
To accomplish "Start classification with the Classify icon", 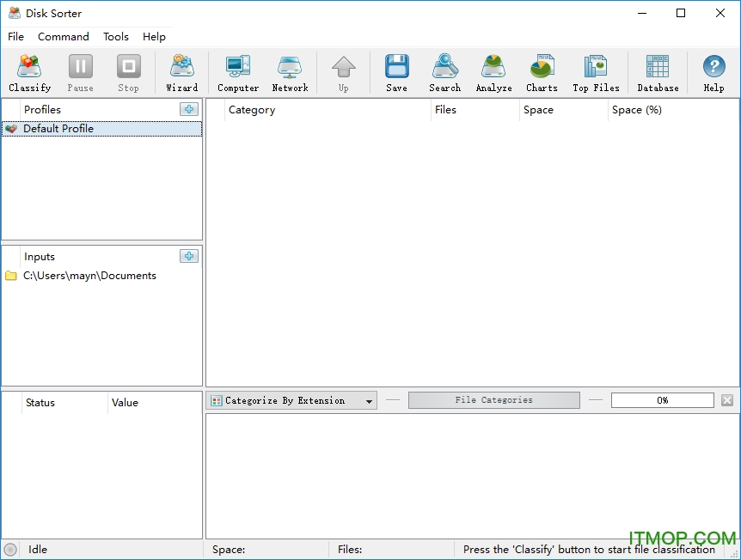I will pos(29,73).
